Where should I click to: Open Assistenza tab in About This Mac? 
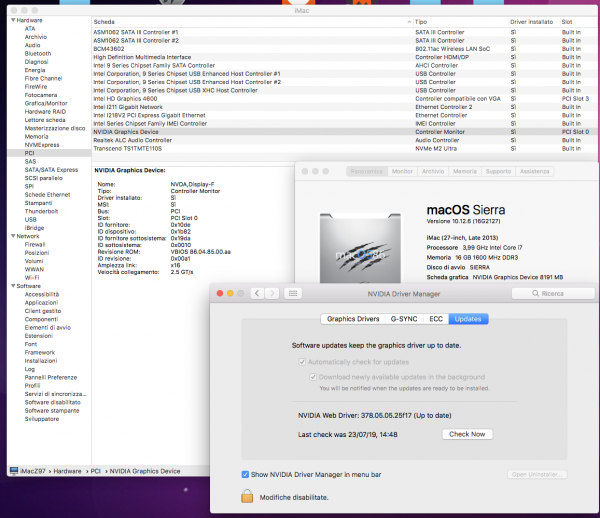535,171
